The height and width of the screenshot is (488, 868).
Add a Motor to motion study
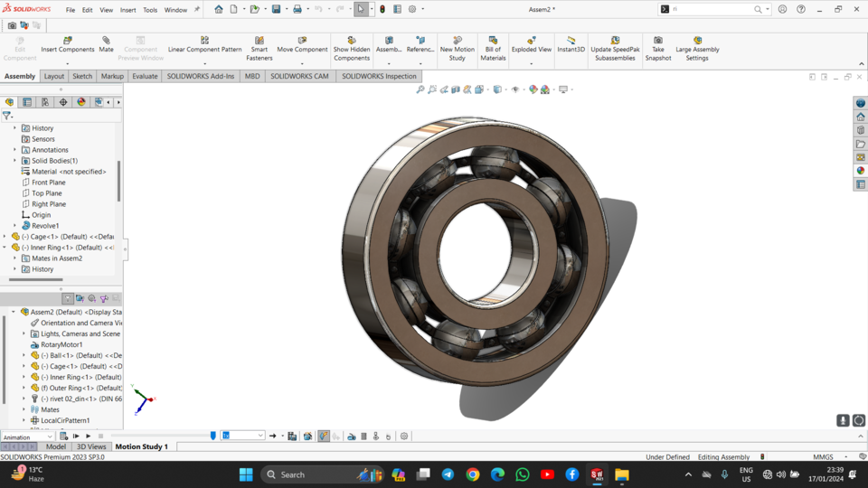click(x=352, y=436)
